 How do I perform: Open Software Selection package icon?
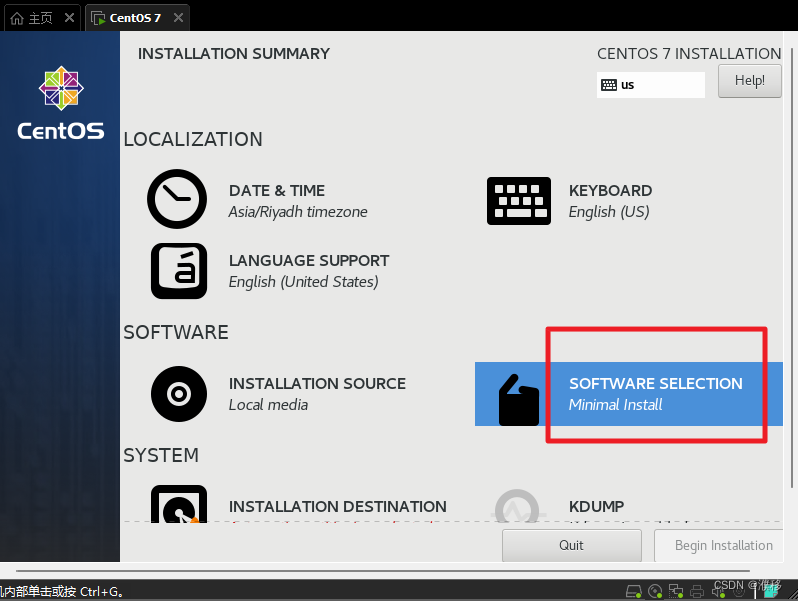[519, 400]
